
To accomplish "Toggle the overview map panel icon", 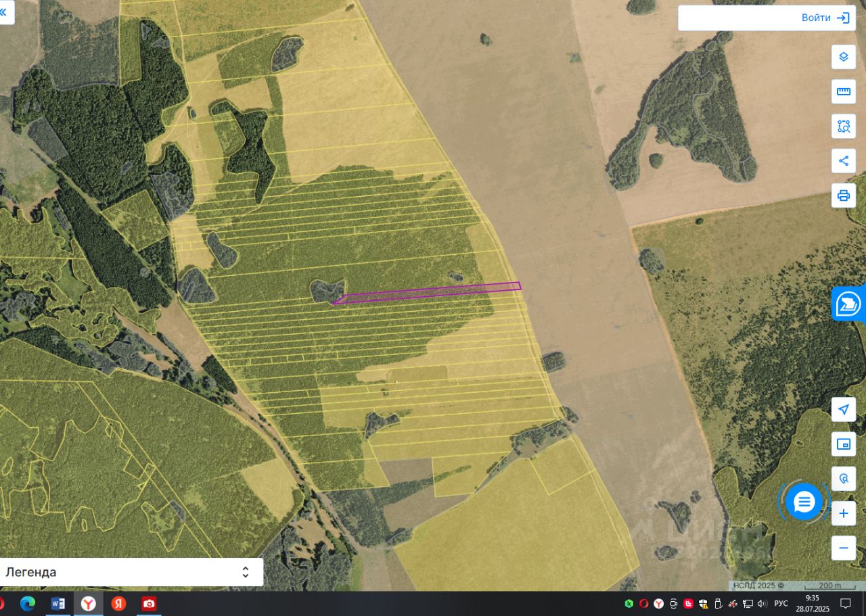I will click(x=843, y=444).
